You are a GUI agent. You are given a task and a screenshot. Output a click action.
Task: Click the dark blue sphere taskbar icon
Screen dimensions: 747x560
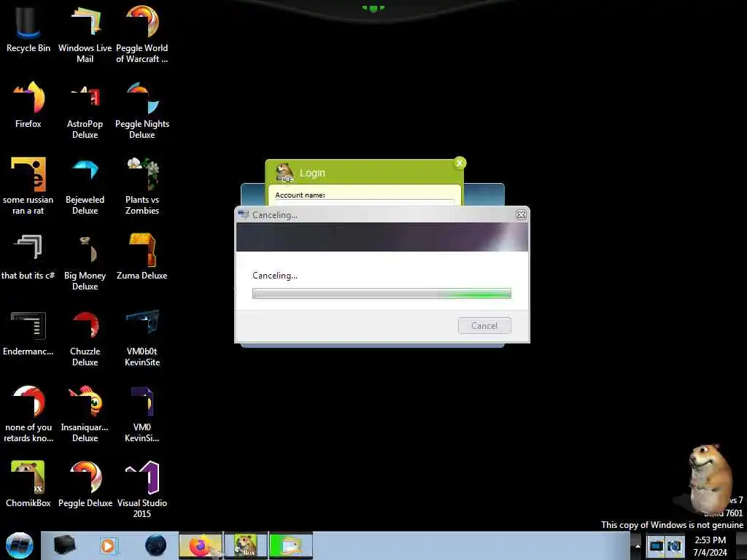pos(156,545)
